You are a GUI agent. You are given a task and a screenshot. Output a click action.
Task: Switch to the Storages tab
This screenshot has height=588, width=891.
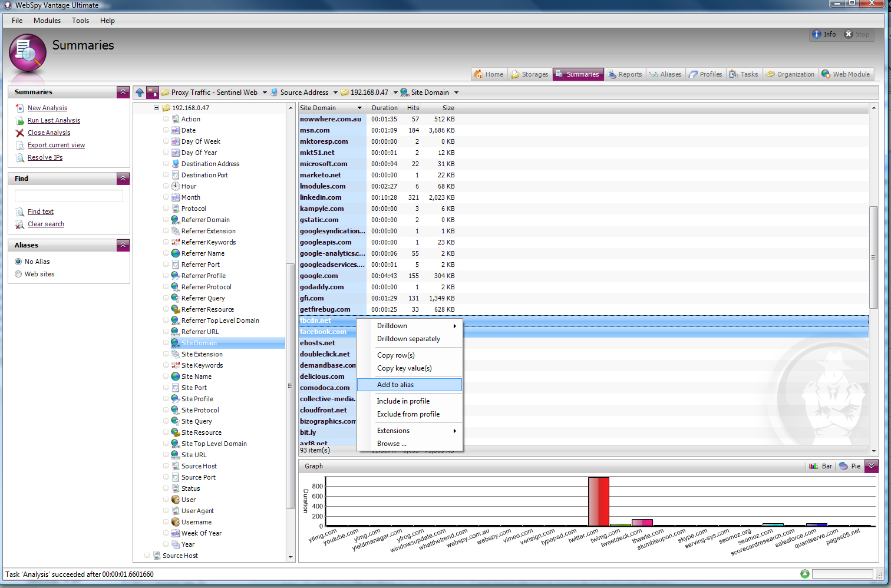tap(529, 74)
